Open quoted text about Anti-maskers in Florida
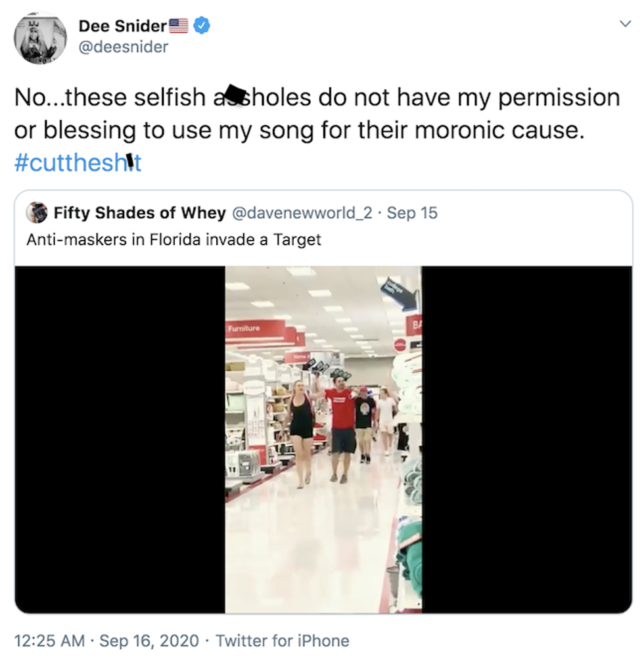The height and width of the screenshot is (661, 644). [x=173, y=240]
